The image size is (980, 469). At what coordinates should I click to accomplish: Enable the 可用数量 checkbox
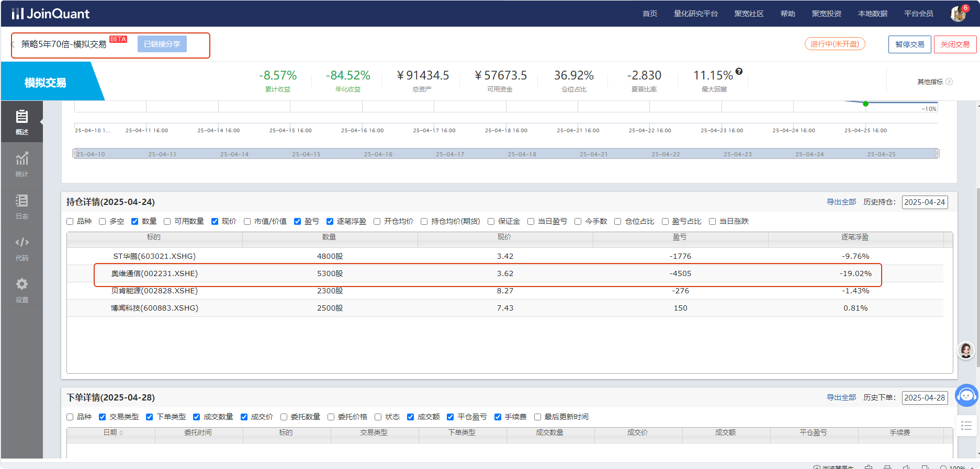tap(167, 222)
